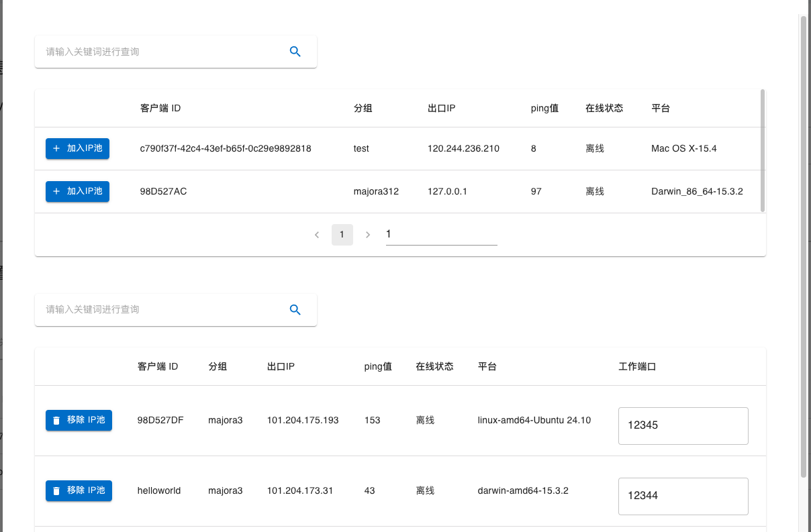The image size is (811, 532).
Task: Click the 在线状态 header in the lower table
Action: click(434, 366)
